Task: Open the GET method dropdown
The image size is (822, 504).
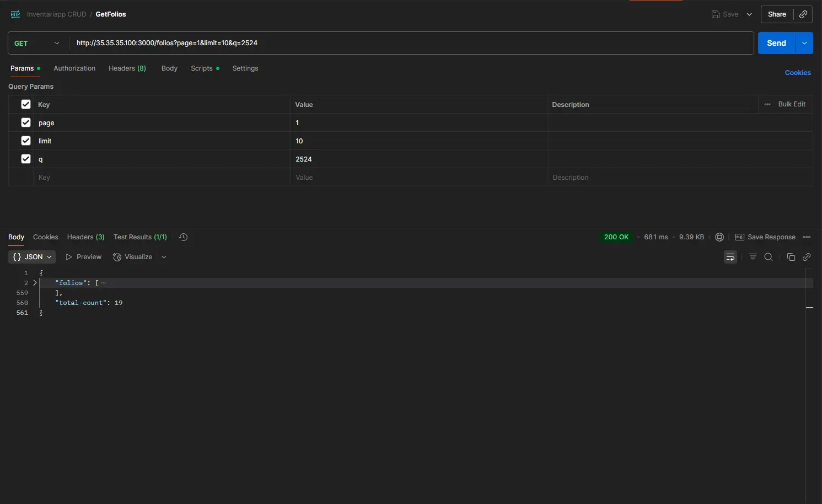Action: click(37, 43)
